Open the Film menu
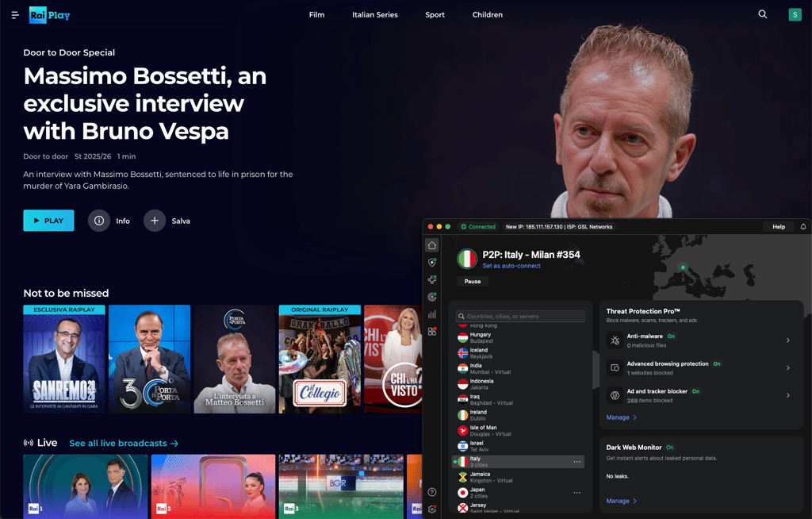This screenshot has width=812, height=519. point(317,15)
